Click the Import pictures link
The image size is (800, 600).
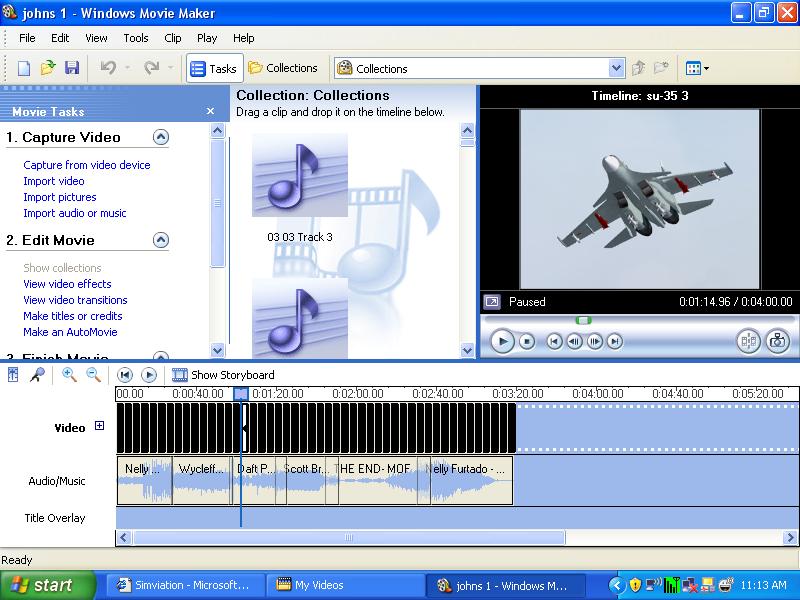click(60, 197)
